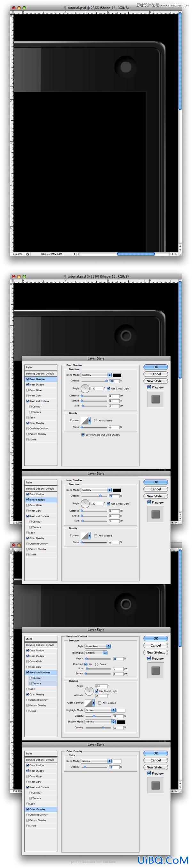Click OK in the Drop Shadow dialog
Viewport: 192px width, 868px height.
(156, 367)
